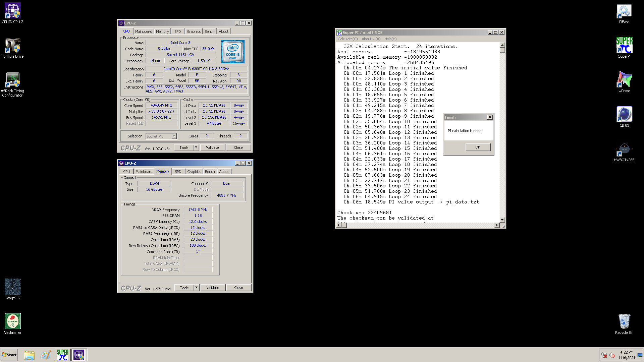Click Super PI horizontal scrollbar right arrow

[497, 225]
